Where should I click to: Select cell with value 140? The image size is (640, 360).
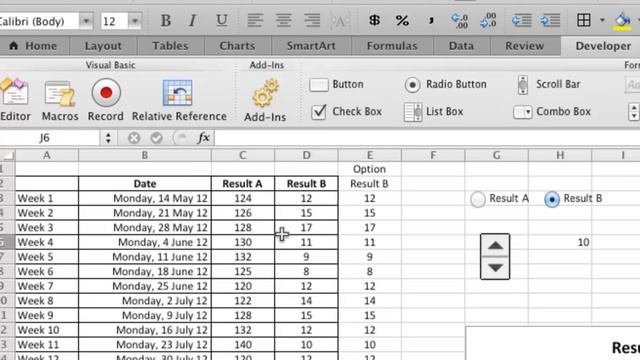tap(243, 345)
